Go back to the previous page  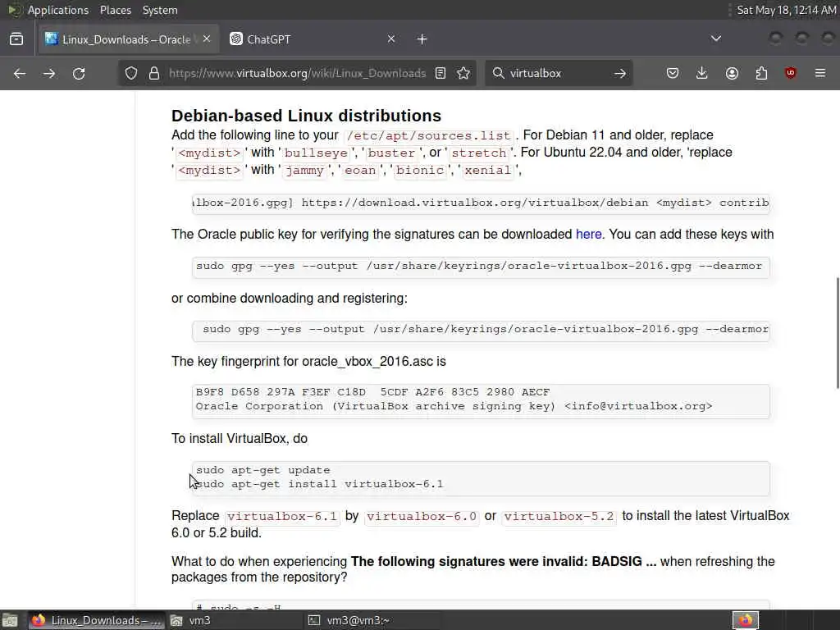[x=20, y=73]
